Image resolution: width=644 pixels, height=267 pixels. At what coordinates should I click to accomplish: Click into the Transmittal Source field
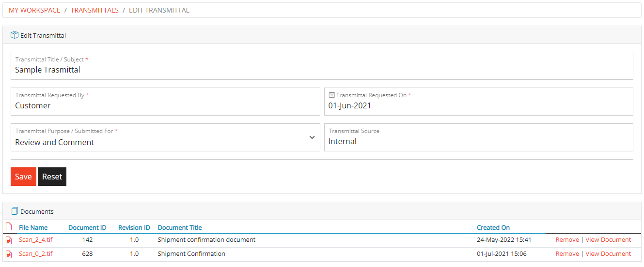point(478,142)
